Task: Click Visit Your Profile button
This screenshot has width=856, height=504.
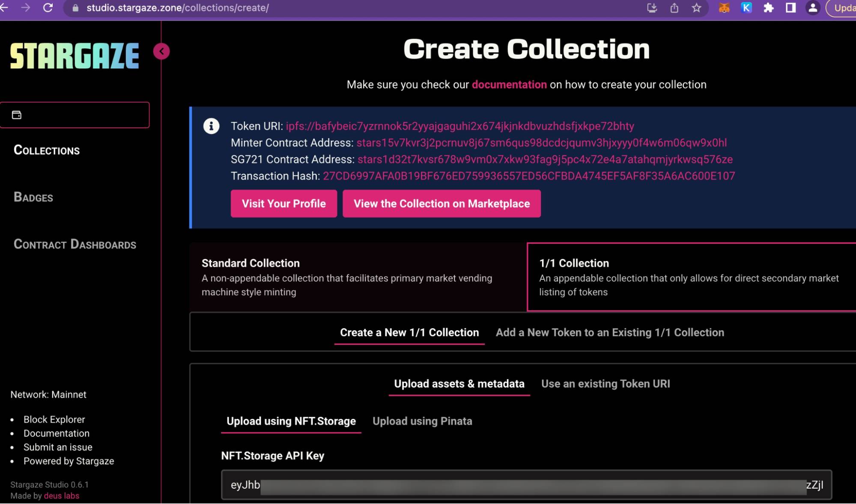Action: pos(283,204)
